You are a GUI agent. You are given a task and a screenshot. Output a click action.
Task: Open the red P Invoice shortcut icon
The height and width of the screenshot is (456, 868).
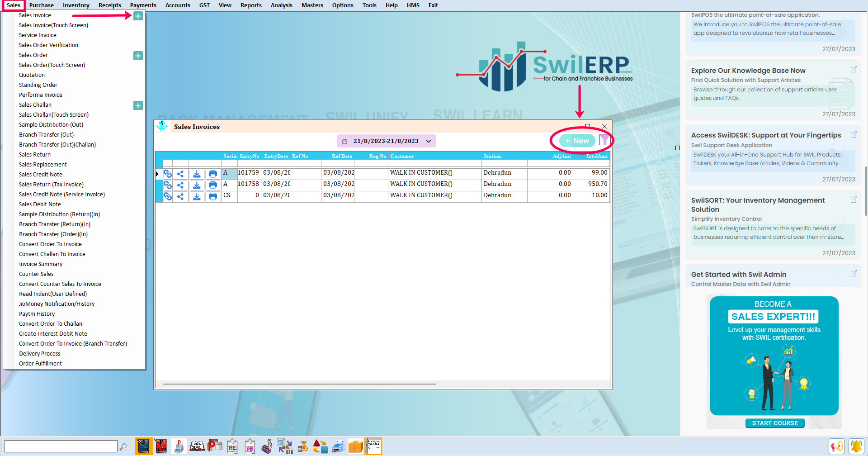[160, 446]
